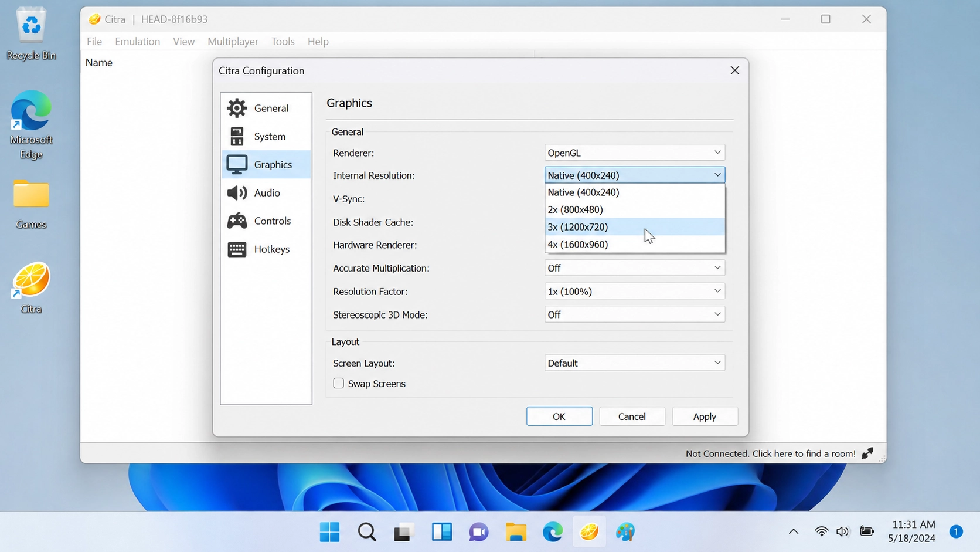This screenshot has width=980, height=552.
Task: Open Task View in taskbar
Action: (x=404, y=532)
